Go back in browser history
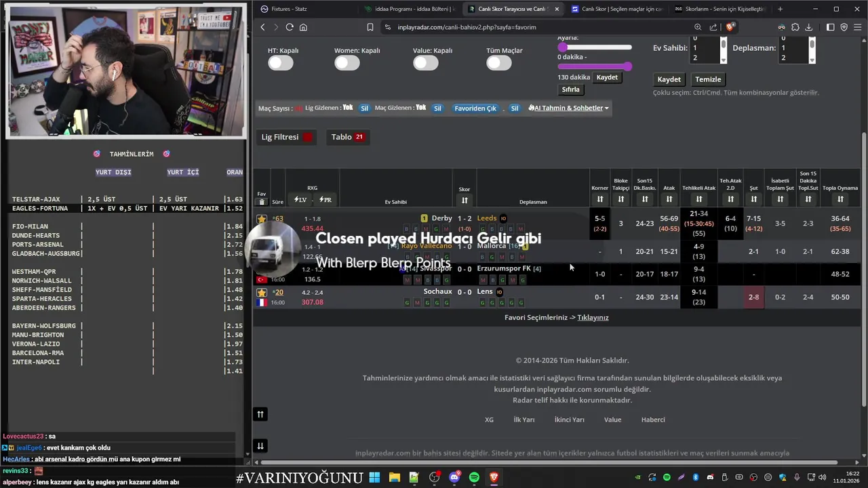868x488 pixels. point(263,27)
